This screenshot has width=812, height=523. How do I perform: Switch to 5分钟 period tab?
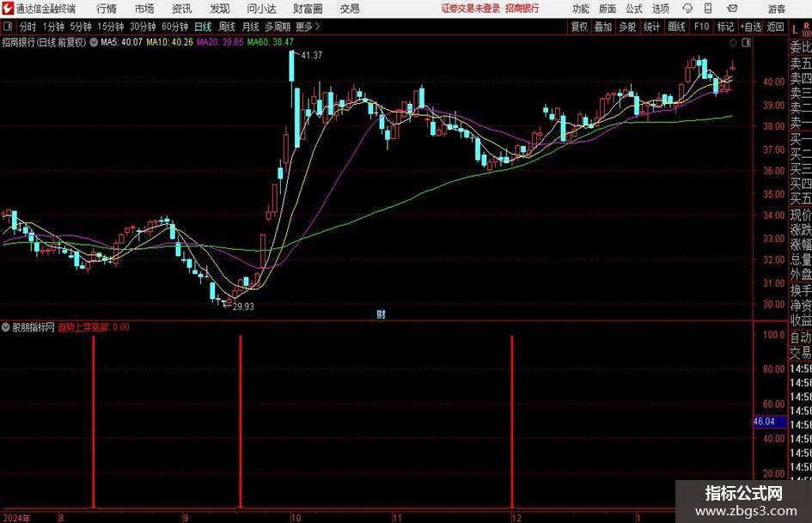pyautogui.click(x=80, y=27)
